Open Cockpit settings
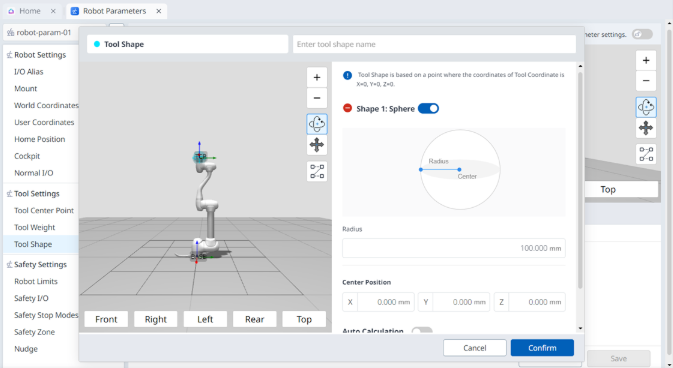 tap(27, 156)
